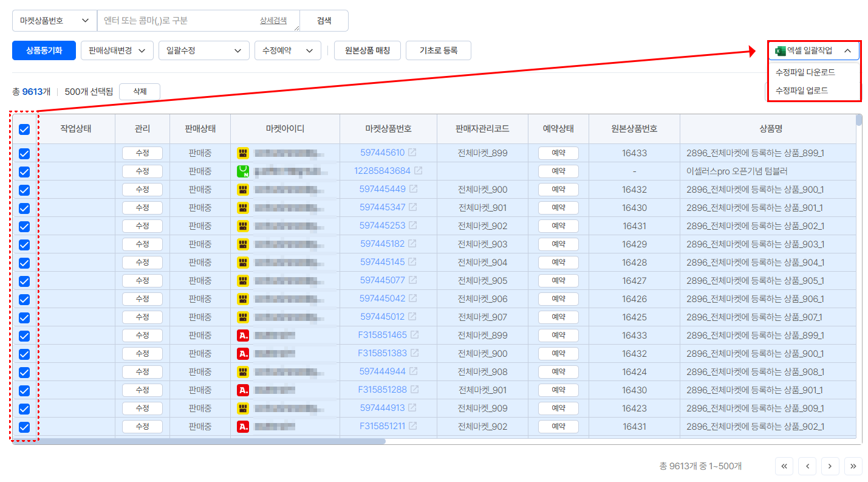Open external link icon beside 597445012
The width and height of the screenshot is (868, 482).
tap(412, 317)
